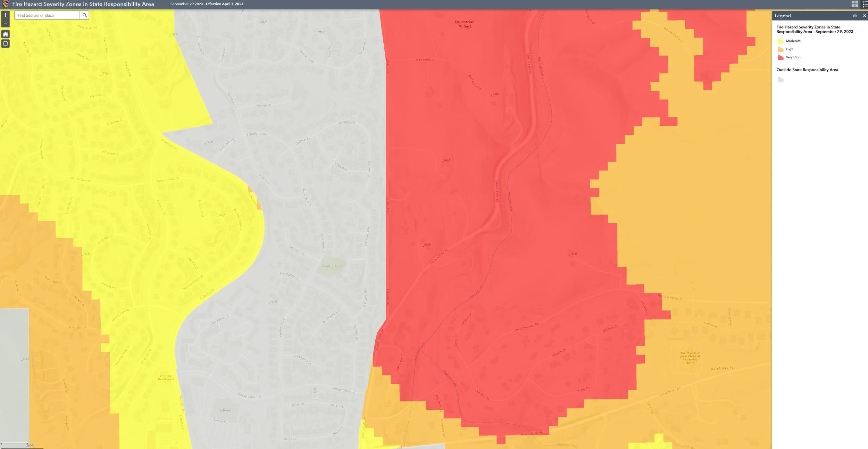Collapse the Legend panel with double chevron
Viewport: 868px width, 449px height.
(x=854, y=16)
